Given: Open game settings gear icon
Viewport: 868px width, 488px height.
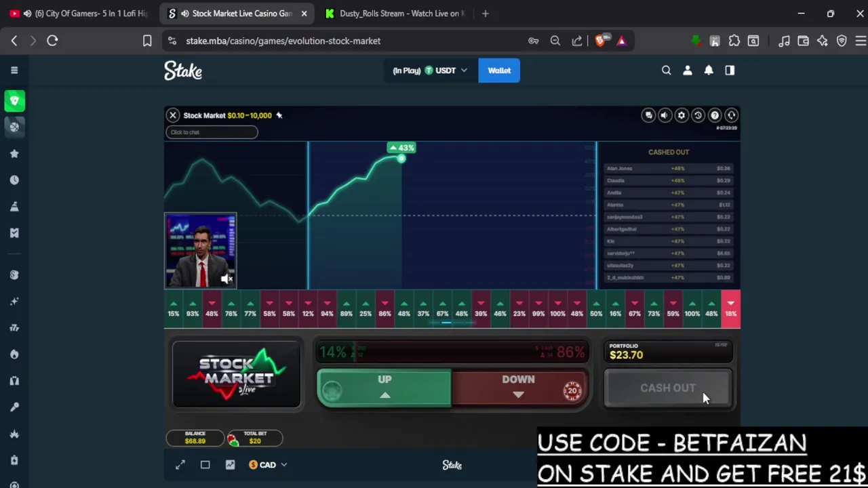Looking at the screenshot, I should coord(682,115).
